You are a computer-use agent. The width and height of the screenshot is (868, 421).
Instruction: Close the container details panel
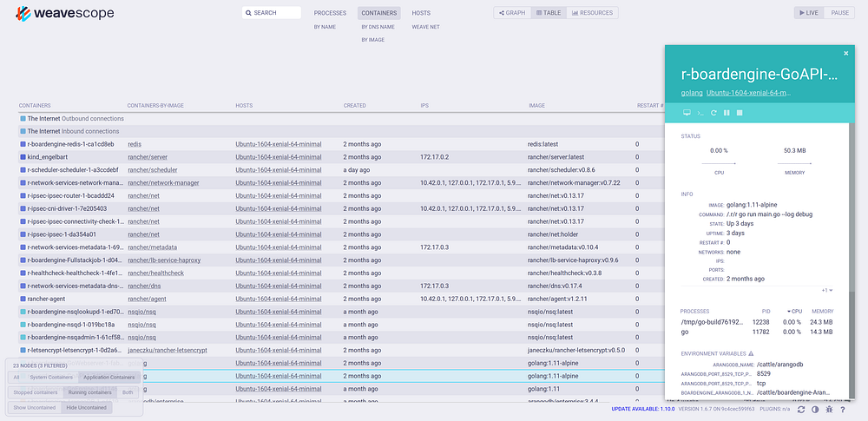pyautogui.click(x=845, y=53)
